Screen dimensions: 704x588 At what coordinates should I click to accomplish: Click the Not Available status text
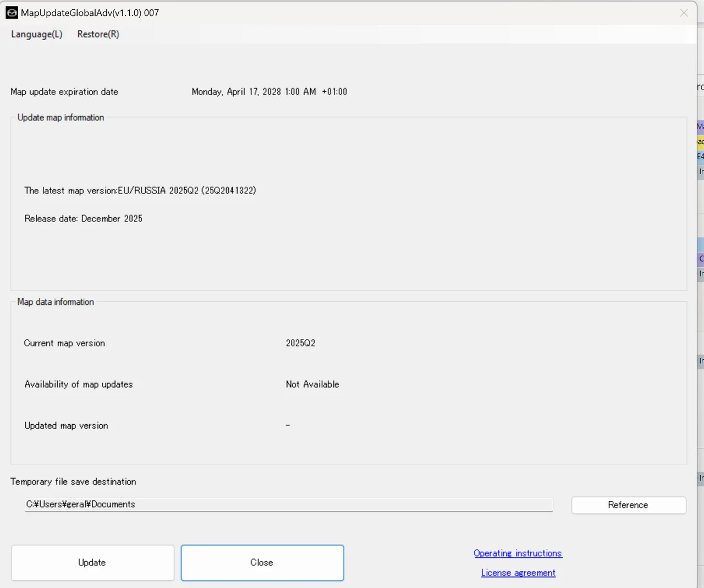(312, 385)
